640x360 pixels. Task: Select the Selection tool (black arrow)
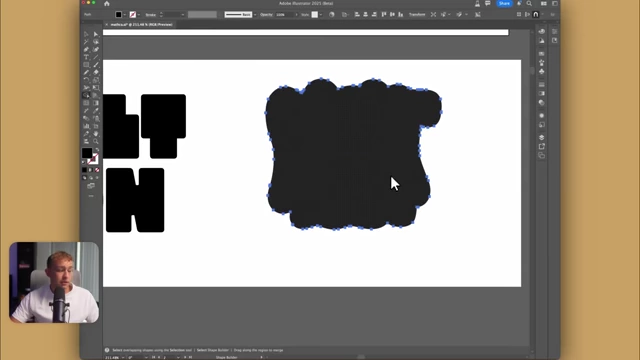[86, 34]
